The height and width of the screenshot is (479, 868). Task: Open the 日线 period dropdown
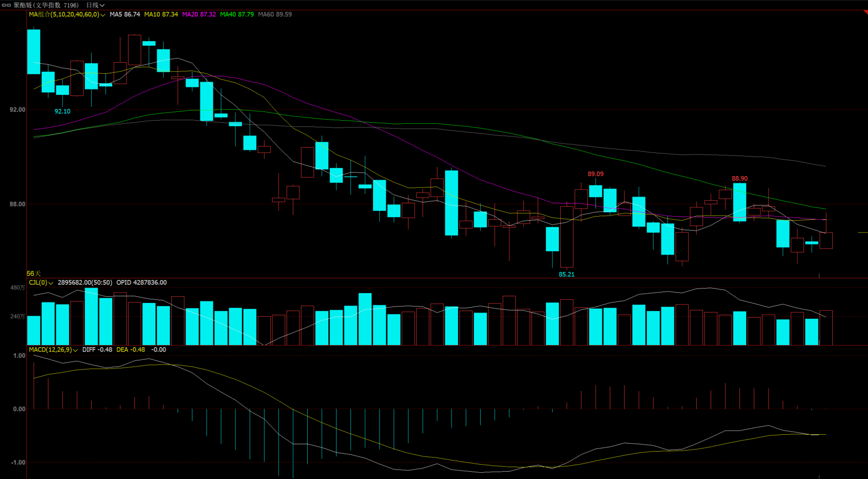point(95,5)
